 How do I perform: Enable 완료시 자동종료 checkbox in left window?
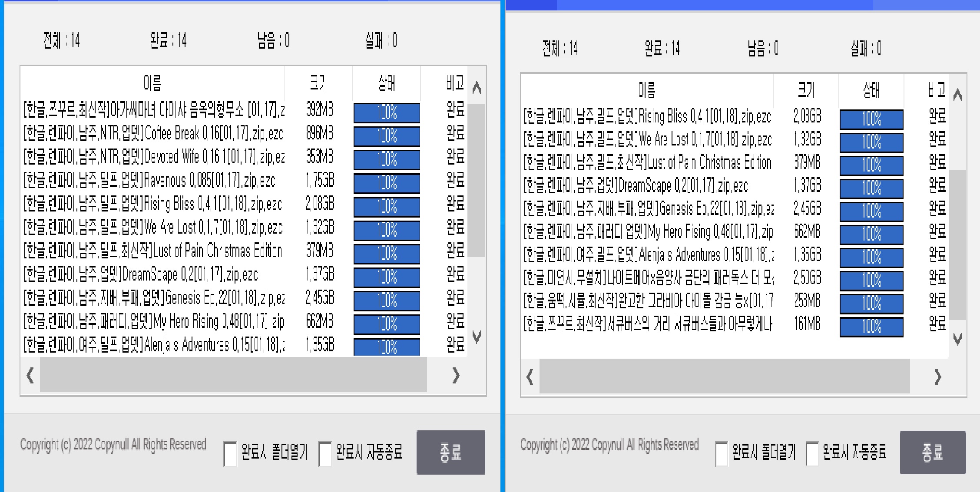(x=325, y=453)
